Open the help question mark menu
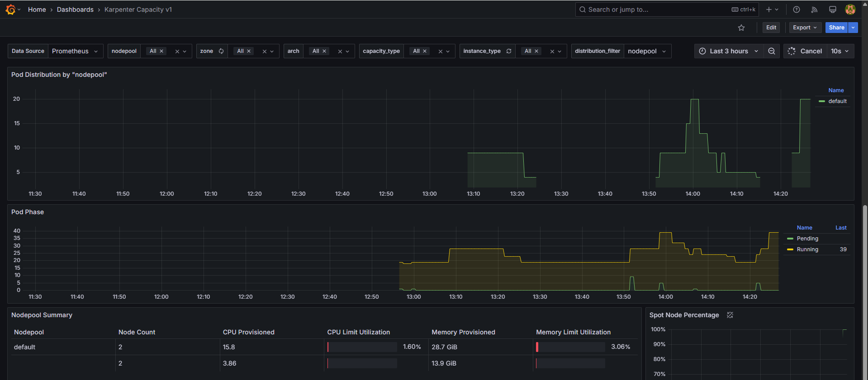This screenshot has width=868, height=380. pyautogui.click(x=797, y=9)
